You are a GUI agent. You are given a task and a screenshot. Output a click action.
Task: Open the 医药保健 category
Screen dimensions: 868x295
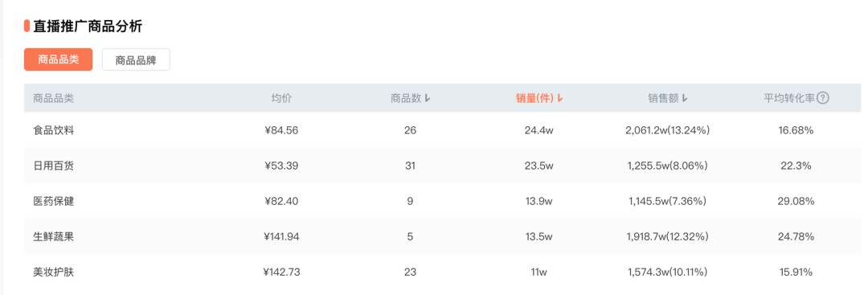click(442, 202)
